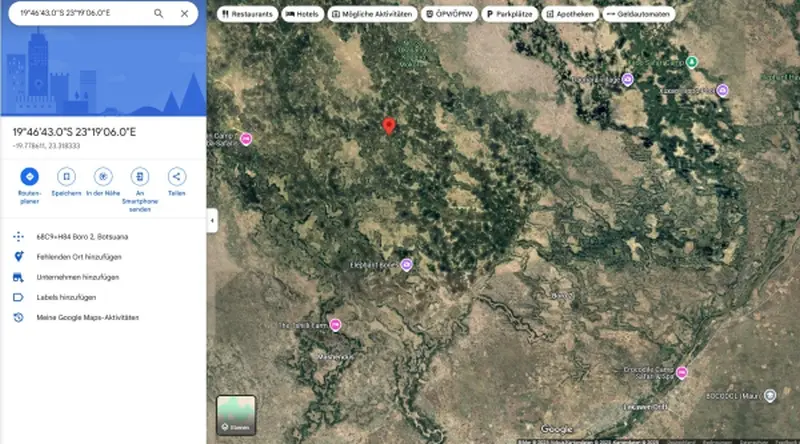The image size is (800, 444).
Task: Open Crocodile Camp Safari & Spa marker
Action: tap(682, 372)
